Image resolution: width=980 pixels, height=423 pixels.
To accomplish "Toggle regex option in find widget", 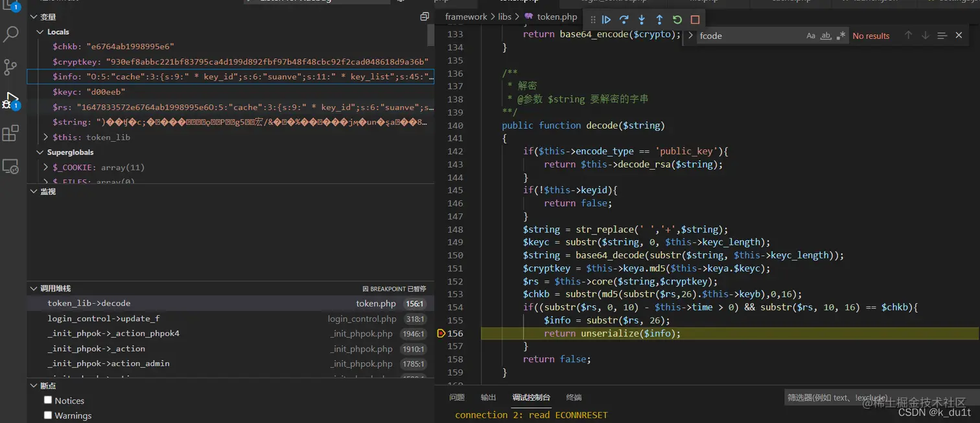I will coord(841,36).
